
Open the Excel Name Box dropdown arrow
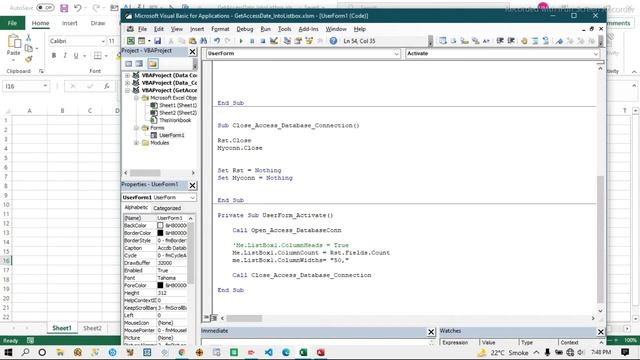pyautogui.click(x=45, y=86)
